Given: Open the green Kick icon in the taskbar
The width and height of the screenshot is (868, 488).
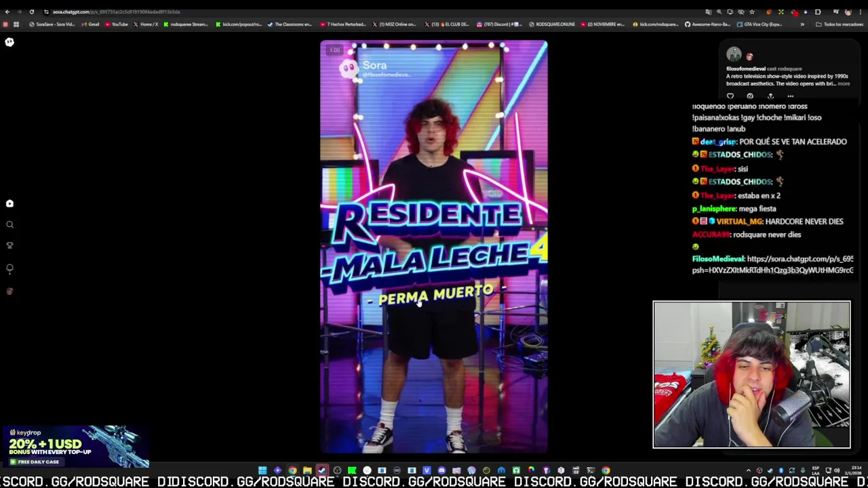Looking at the screenshot, I should 352,470.
